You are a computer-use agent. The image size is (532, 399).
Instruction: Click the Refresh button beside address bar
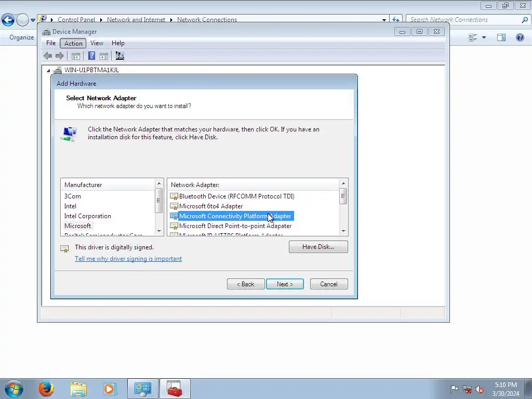pyautogui.click(x=395, y=20)
